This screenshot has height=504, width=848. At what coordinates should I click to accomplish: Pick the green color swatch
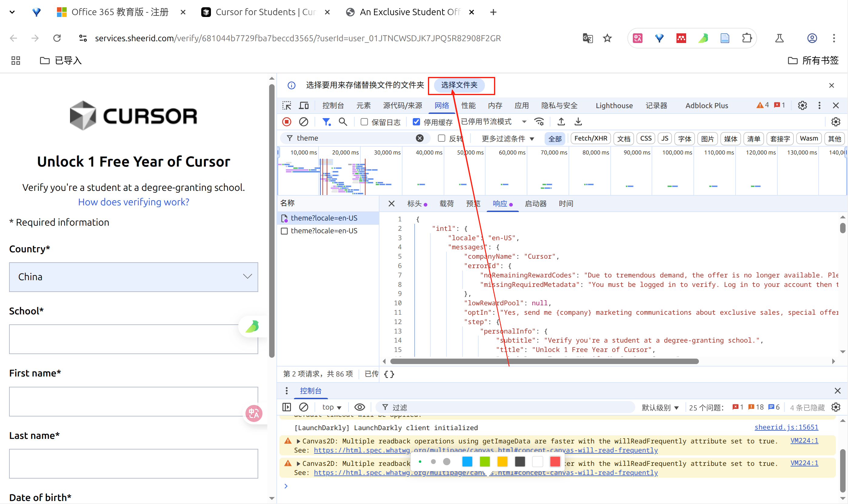tap(485, 462)
